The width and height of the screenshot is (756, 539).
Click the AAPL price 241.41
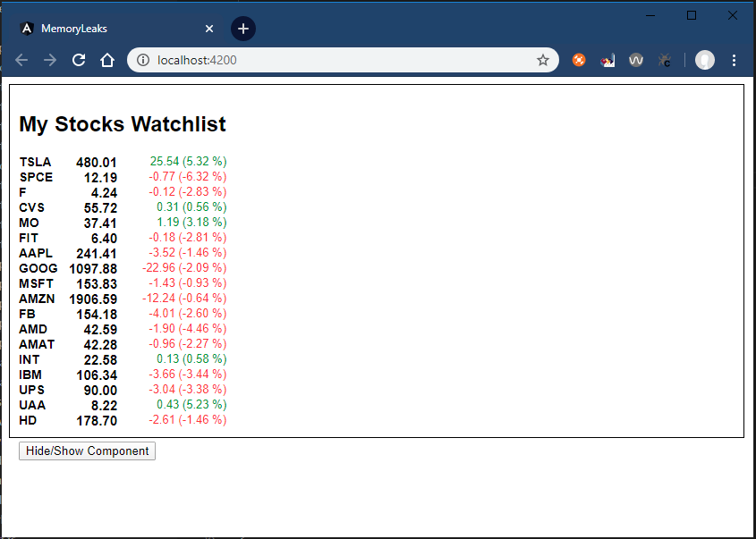click(x=97, y=254)
